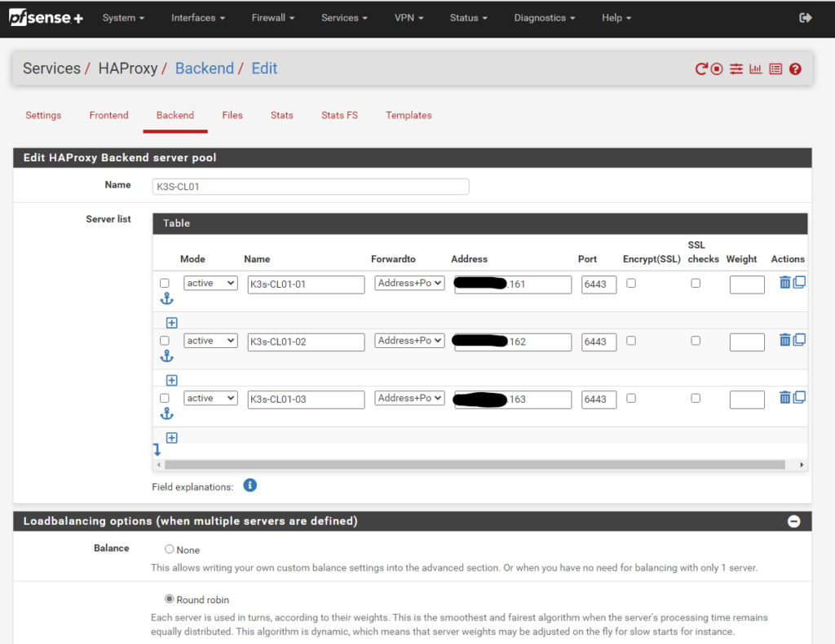Enable SSL checks for K3s-CL01-01
Screen dimensions: 835x644
696,283
